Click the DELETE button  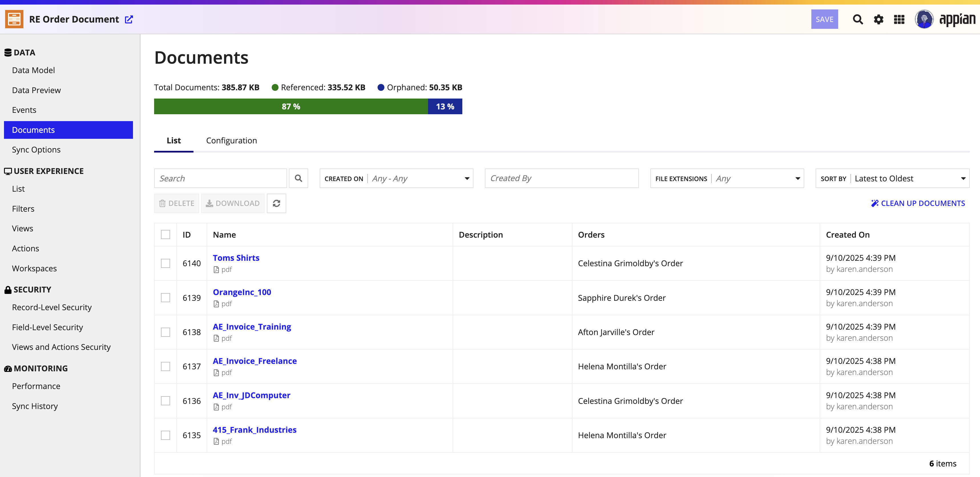(177, 203)
